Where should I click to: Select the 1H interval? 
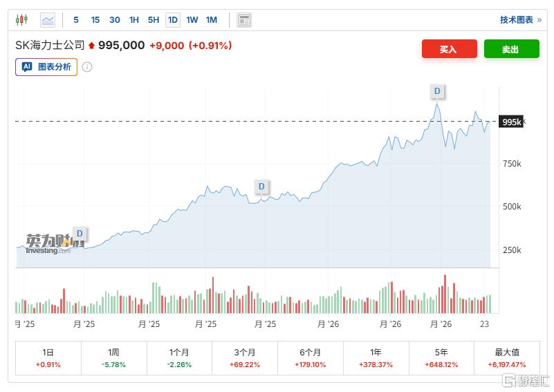pyautogui.click(x=134, y=20)
